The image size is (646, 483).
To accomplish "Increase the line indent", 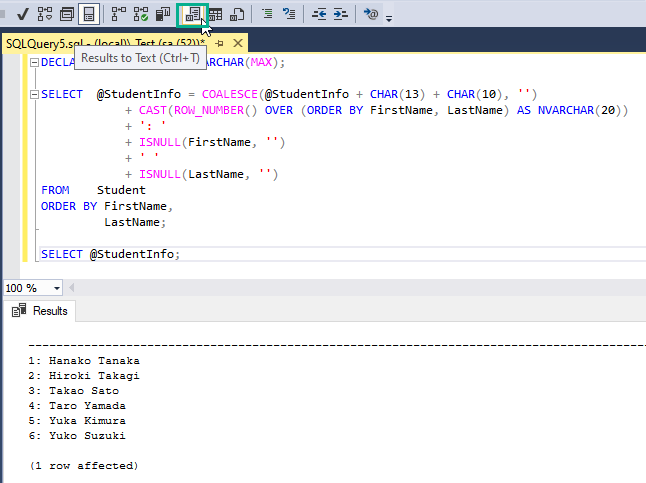I will [x=340, y=14].
